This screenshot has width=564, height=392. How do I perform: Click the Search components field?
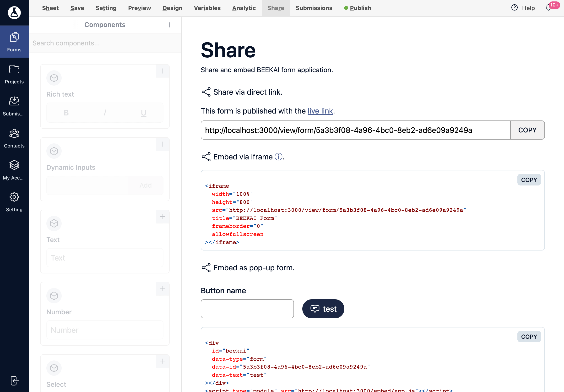105,43
